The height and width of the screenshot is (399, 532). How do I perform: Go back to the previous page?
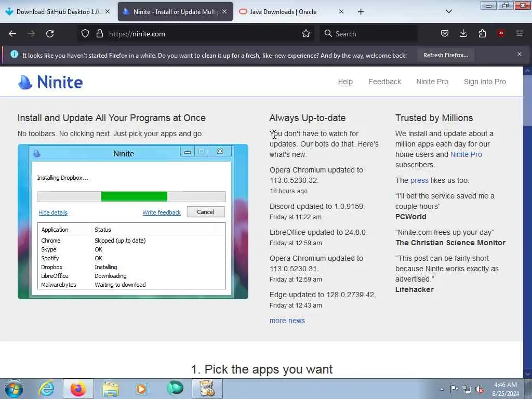point(12,34)
